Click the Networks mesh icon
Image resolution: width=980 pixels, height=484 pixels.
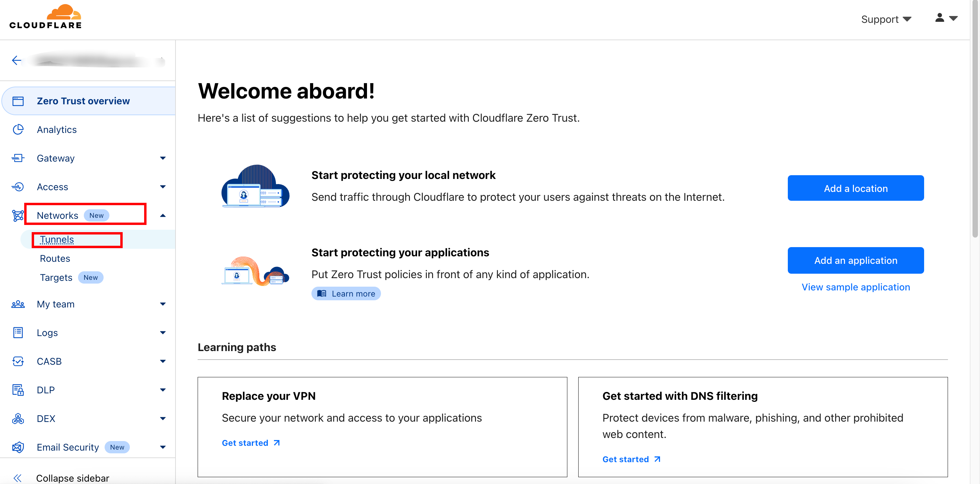pos(18,216)
